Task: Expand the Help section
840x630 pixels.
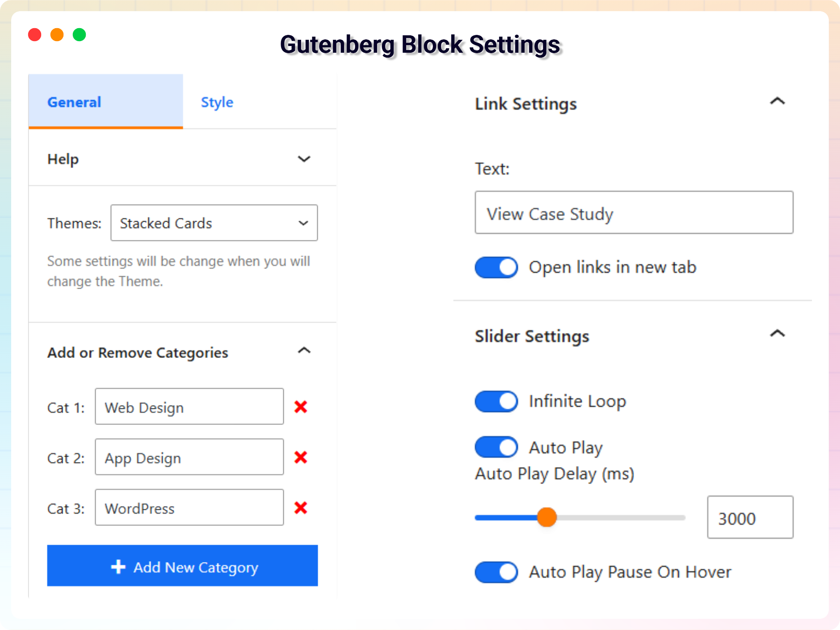Action: click(304, 159)
